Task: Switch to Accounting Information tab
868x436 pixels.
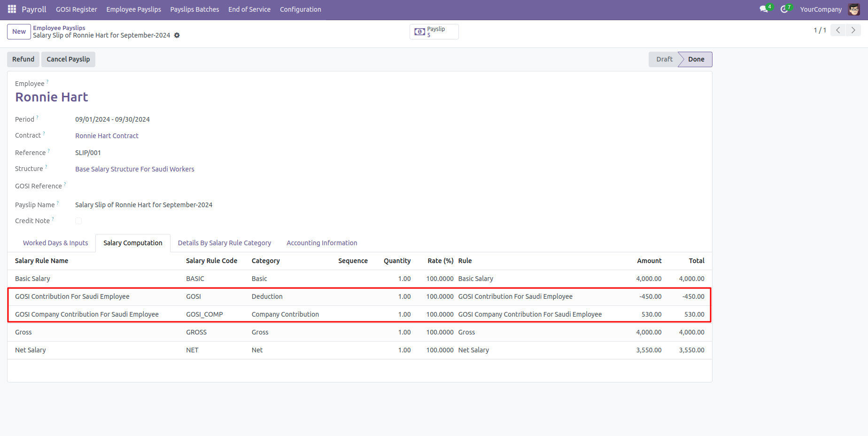Action: pyautogui.click(x=322, y=243)
